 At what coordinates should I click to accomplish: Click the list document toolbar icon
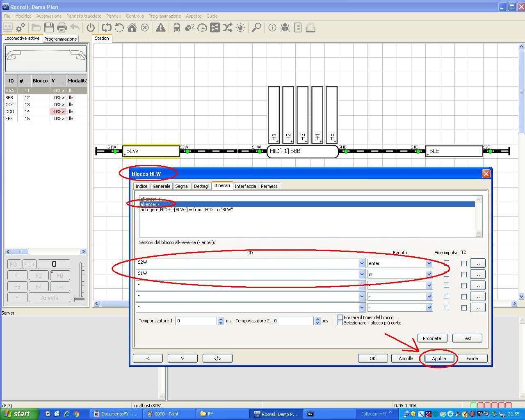pos(298,27)
